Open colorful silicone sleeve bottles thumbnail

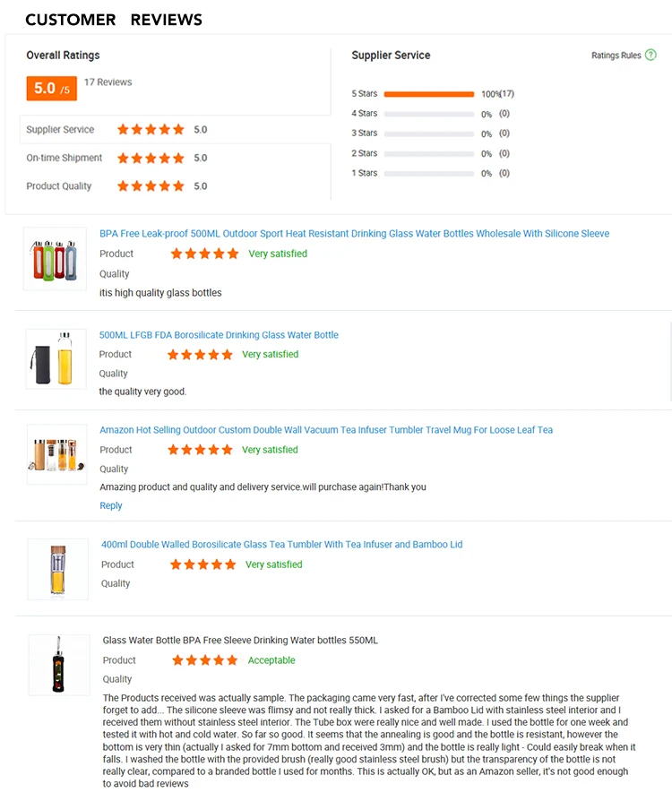(x=55, y=258)
